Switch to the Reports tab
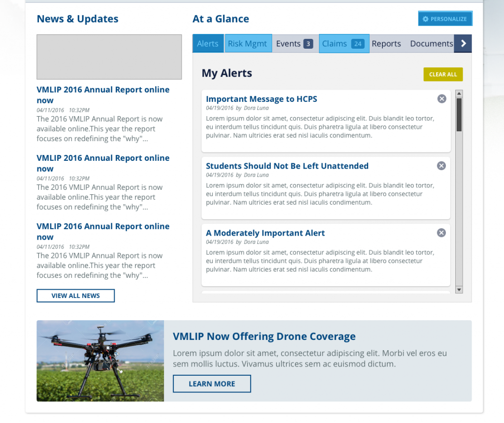Image resolution: width=504 pixels, height=423 pixels. (x=386, y=43)
